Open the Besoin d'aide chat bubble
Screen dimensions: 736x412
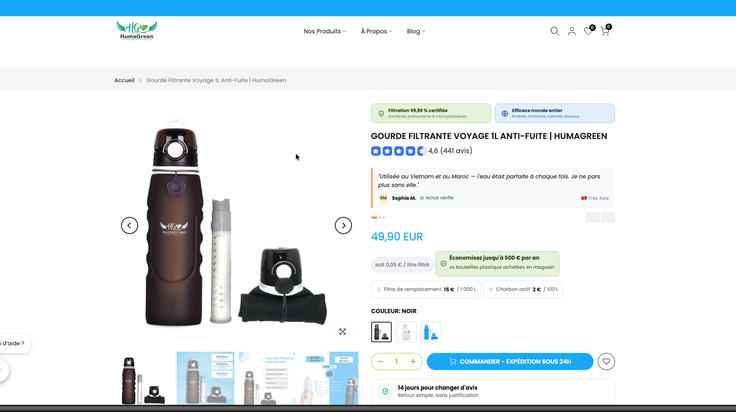pyautogui.click(x=14, y=343)
